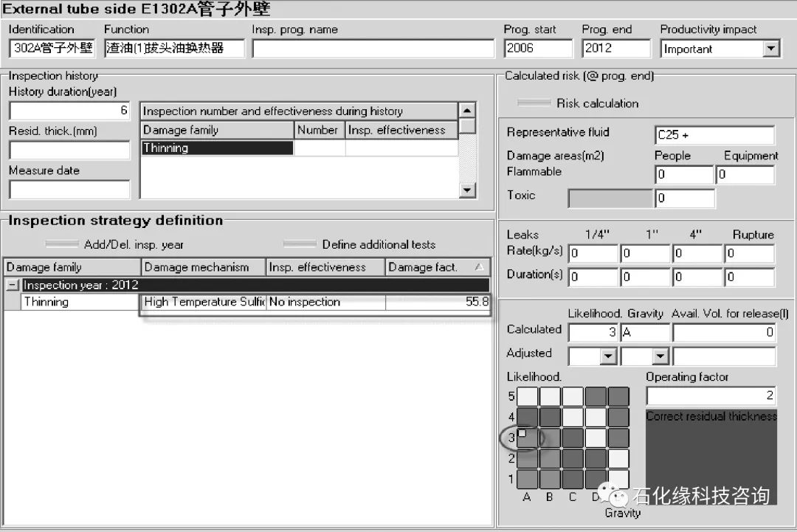Click the History duration input field
Screen dimensions: 797x532
[69, 111]
